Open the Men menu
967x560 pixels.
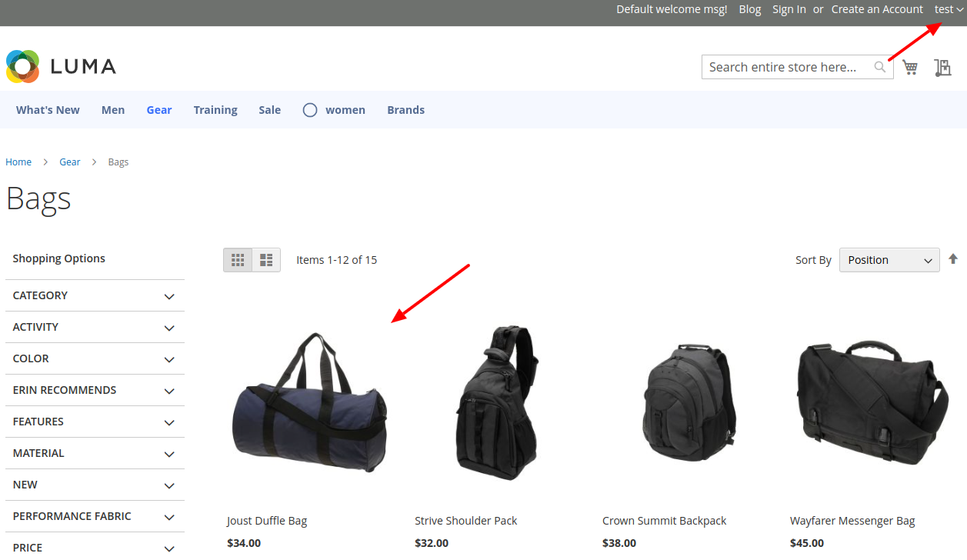pyautogui.click(x=113, y=110)
